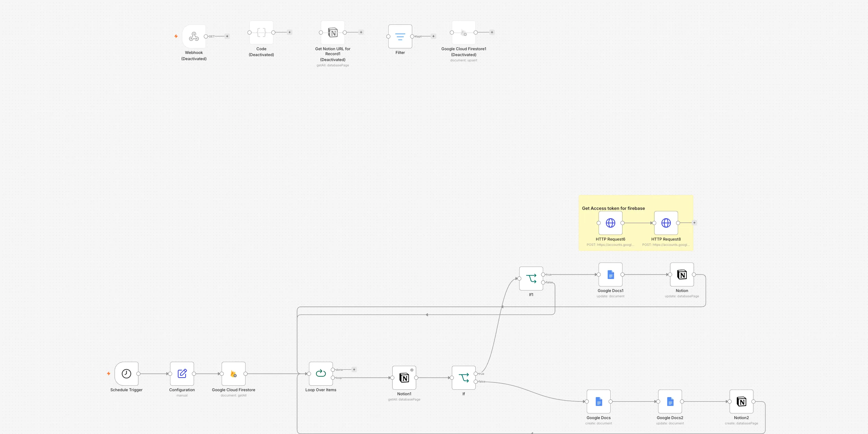Select the Google Docs2 update document node
Viewport: 868px width, 434px height.
[670, 402]
